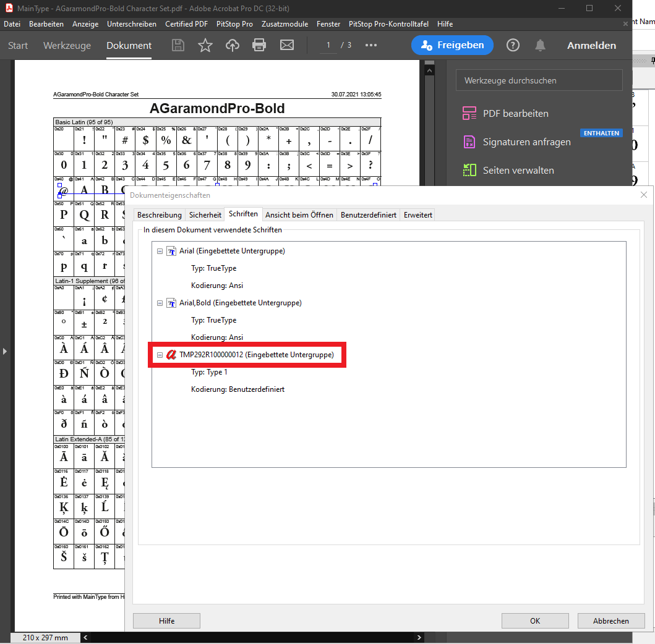655x644 pixels.
Task: Click the Freigeben share button
Action: click(452, 45)
